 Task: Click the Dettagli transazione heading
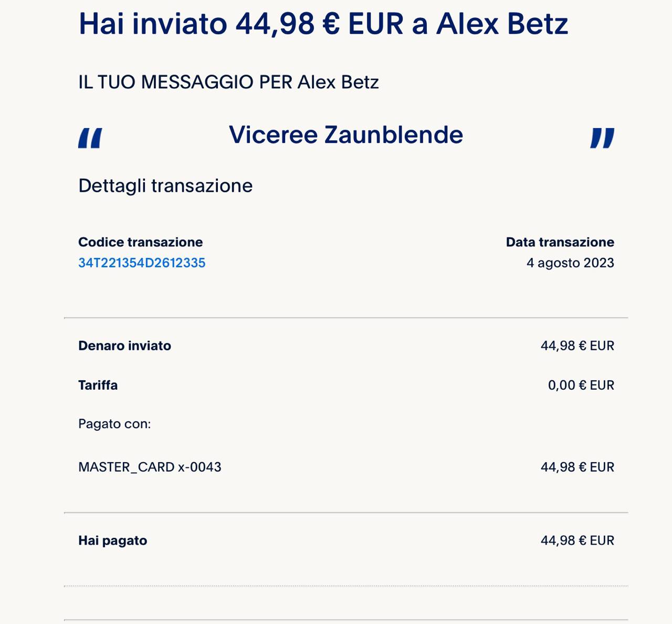pyautogui.click(x=165, y=186)
